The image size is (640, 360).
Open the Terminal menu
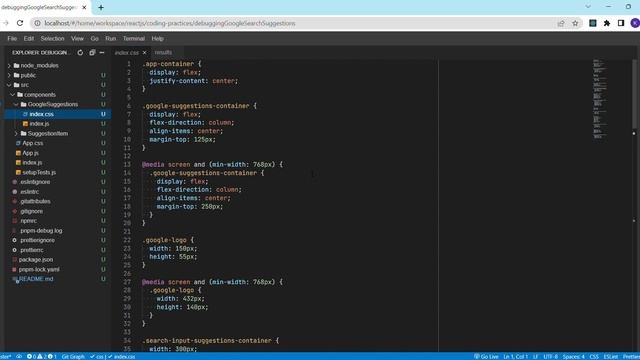coord(134,38)
